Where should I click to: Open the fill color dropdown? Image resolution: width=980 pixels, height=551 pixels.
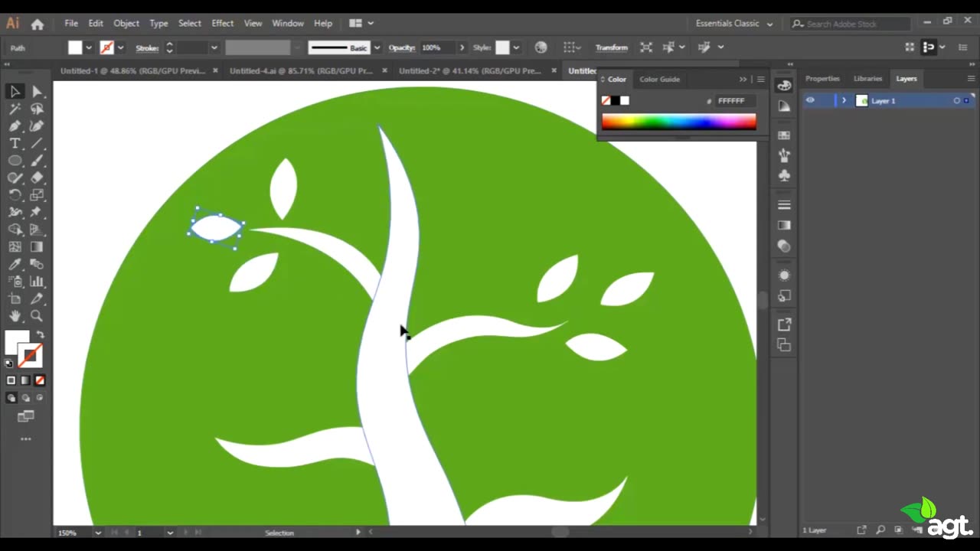(x=89, y=47)
